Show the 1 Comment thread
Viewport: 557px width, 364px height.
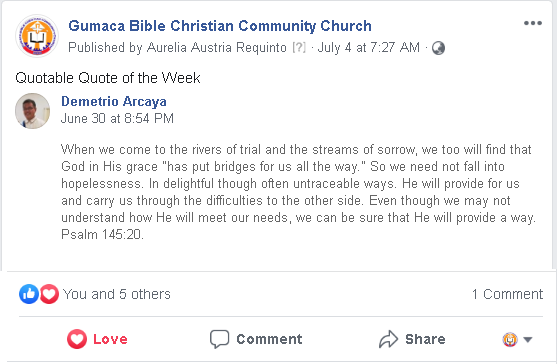[x=507, y=294]
